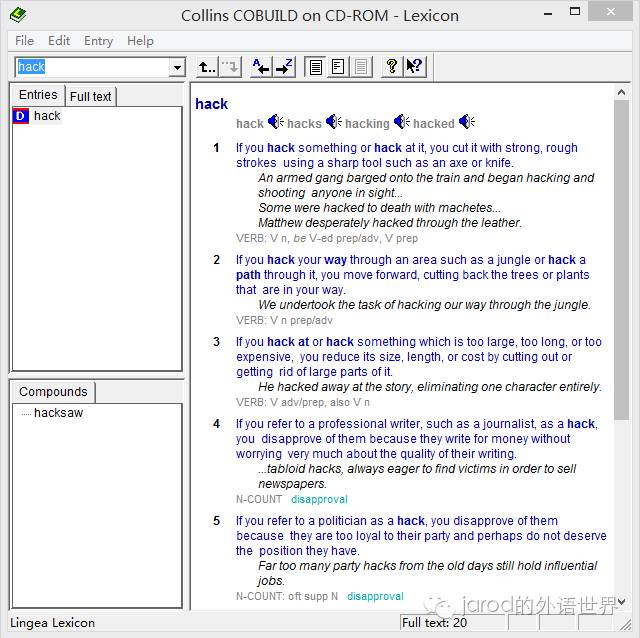Click sense number 1 of hack

(x=217, y=148)
